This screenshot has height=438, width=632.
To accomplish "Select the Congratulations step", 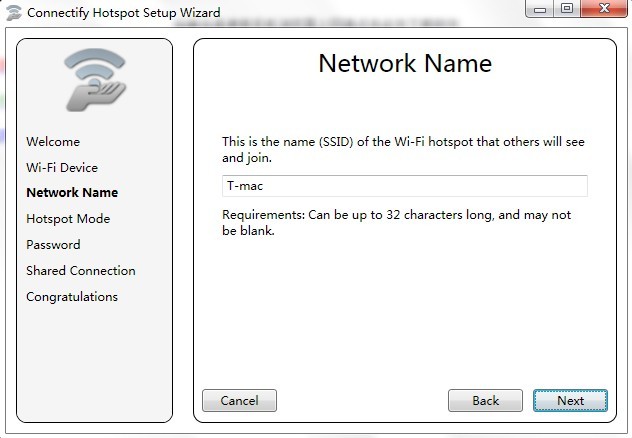I will coord(72,297).
